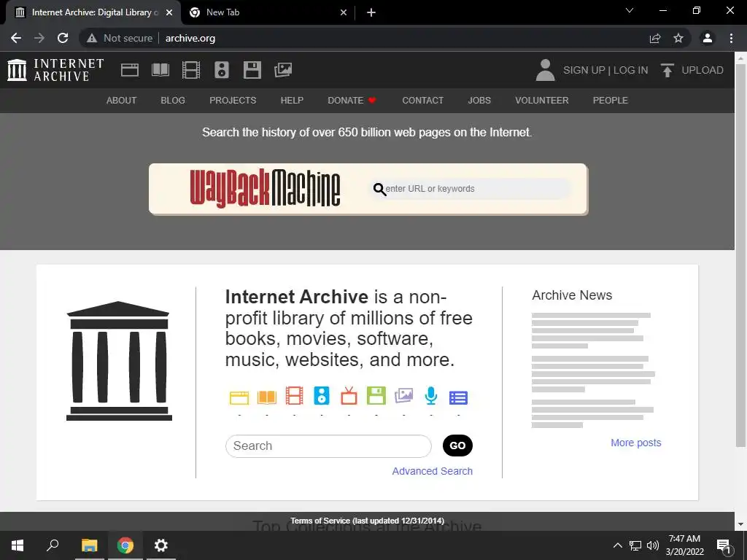Image resolution: width=747 pixels, height=560 pixels.
Task: Click the LOG IN link
Action: pos(631,70)
